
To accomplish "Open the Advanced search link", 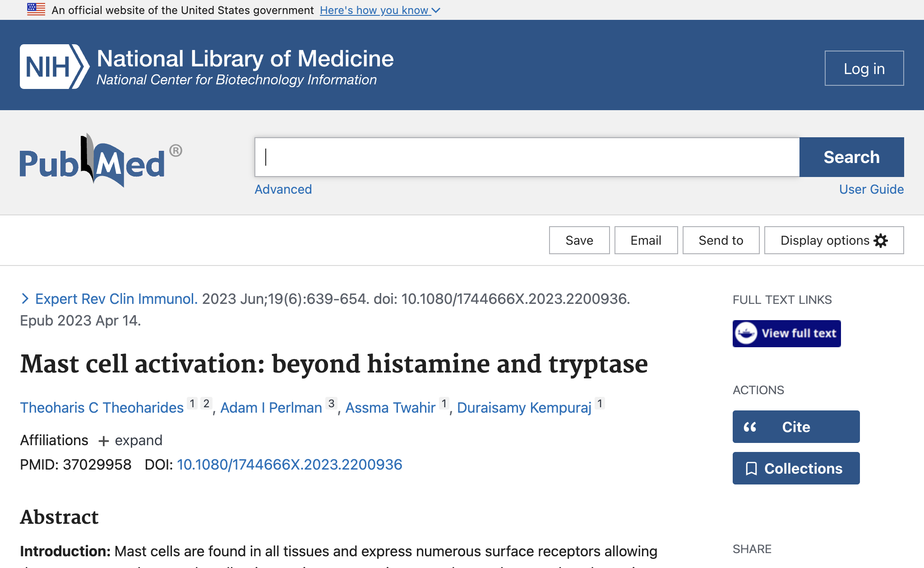I will tap(283, 189).
